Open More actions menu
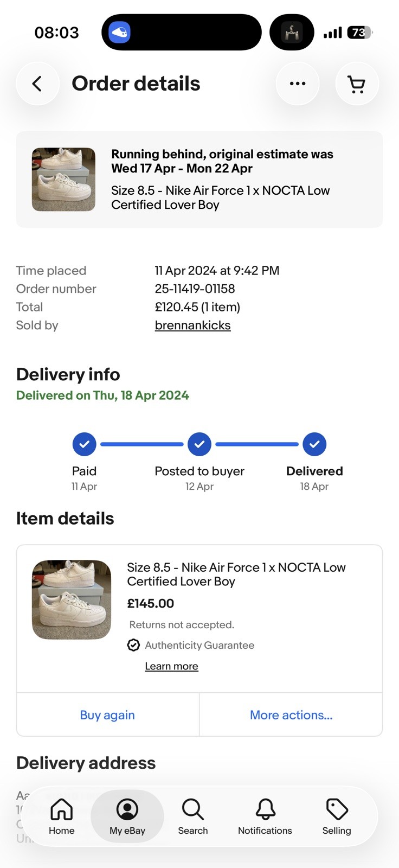This screenshot has width=399, height=868. coord(291,715)
